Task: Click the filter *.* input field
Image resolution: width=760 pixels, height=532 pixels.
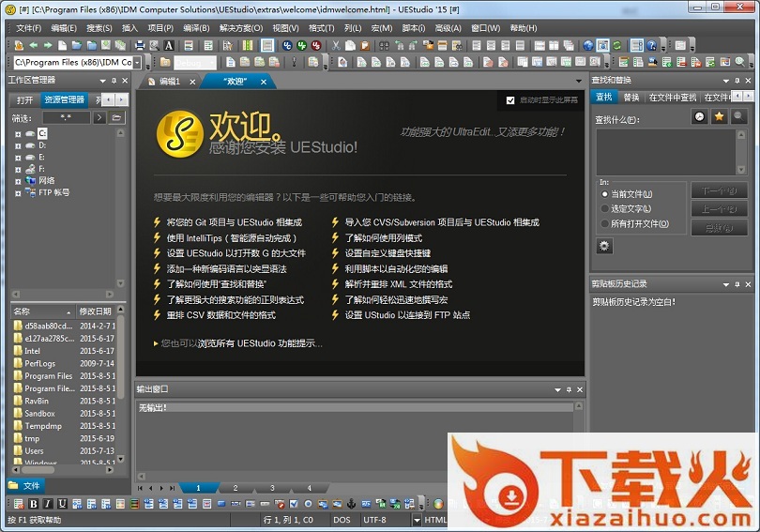Action: pos(66,117)
